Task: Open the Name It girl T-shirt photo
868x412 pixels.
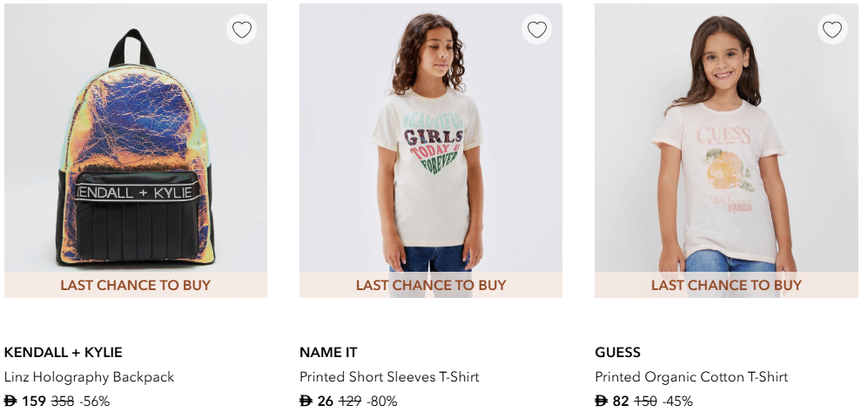Action: [430, 148]
